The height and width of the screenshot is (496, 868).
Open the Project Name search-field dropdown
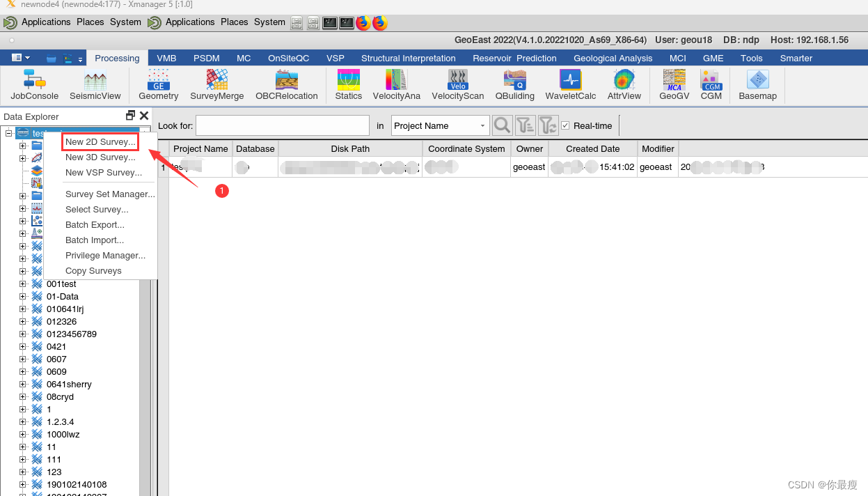(x=441, y=125)
